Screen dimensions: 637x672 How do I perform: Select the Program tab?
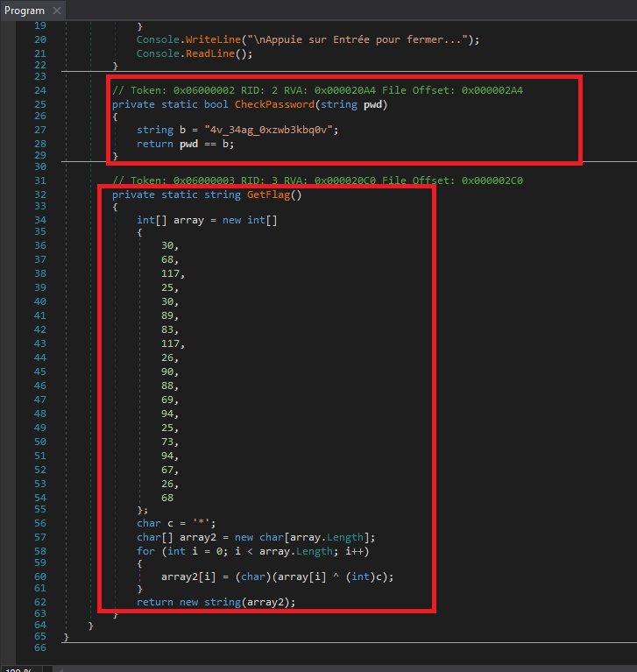click(x=25, y=11)
